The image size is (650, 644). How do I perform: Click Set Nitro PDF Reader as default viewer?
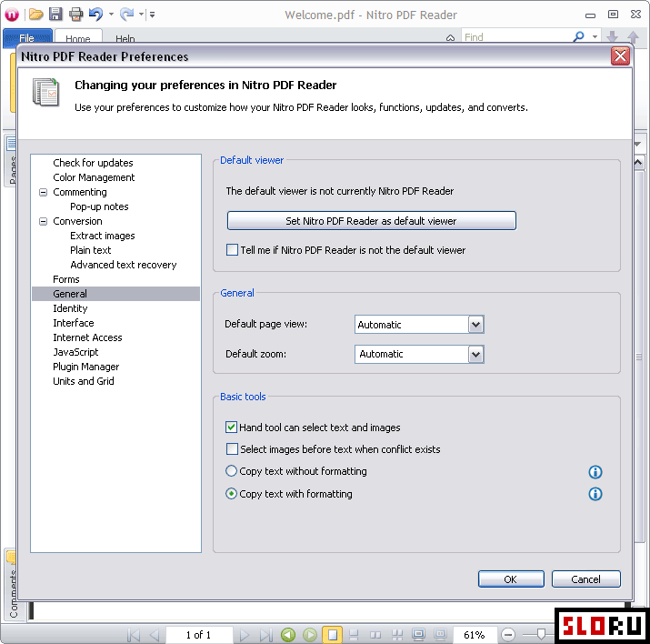click(x=372, y=221)
